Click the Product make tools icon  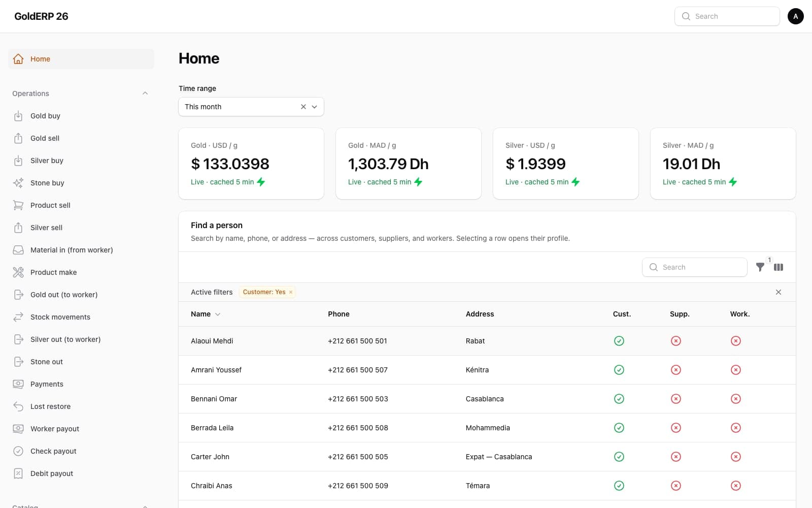tap(18, 272)
